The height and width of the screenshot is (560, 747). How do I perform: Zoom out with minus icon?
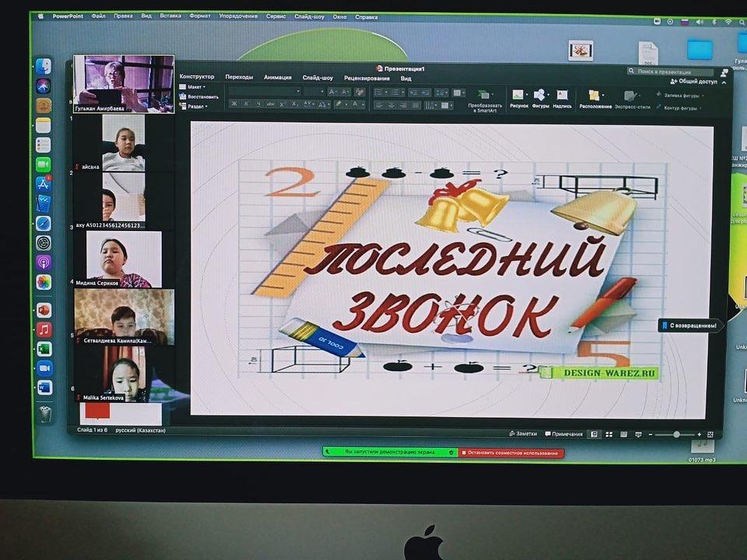click(651, 435)
